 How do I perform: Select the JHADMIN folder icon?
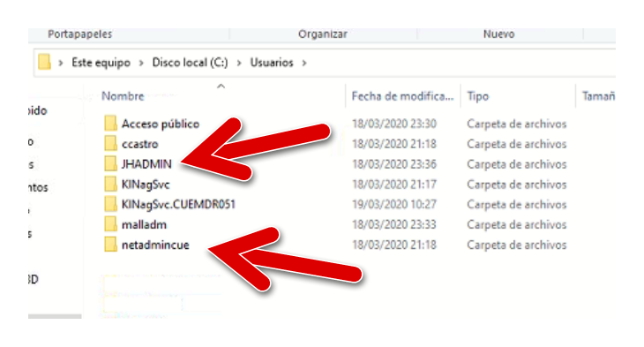click(x=110, y=163)
